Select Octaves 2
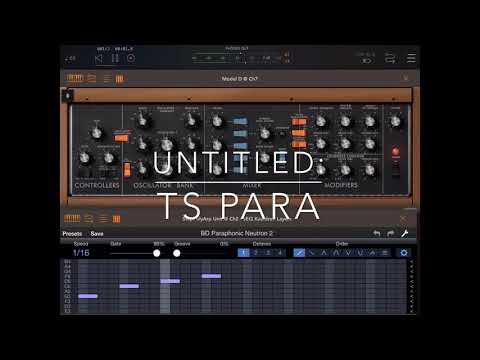The width and height of the screenshot is (480, 360). click(x=256, y=253)
